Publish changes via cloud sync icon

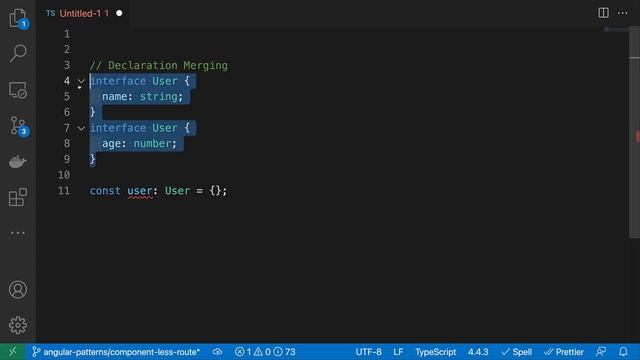[218, 351]
